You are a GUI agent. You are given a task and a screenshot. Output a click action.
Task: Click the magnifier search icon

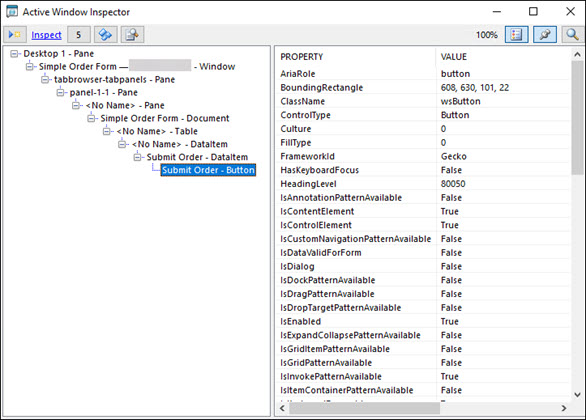(572, 35)
